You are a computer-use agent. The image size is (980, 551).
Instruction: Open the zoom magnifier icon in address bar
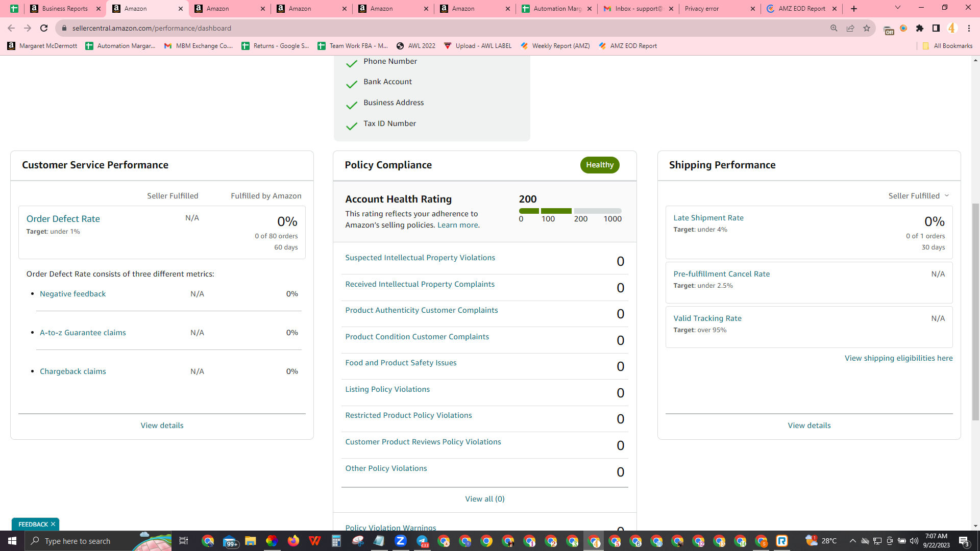834,28
